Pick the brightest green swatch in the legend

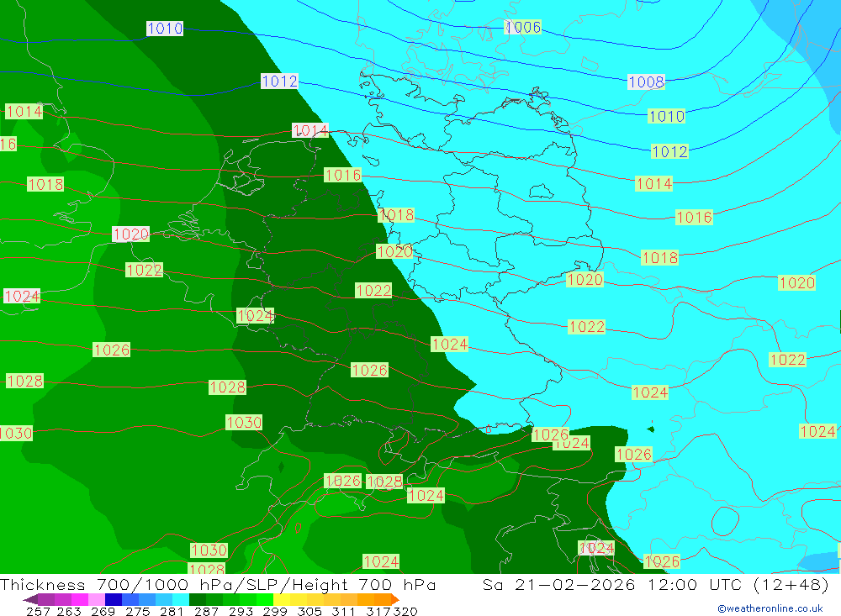[x=265, y=599]
